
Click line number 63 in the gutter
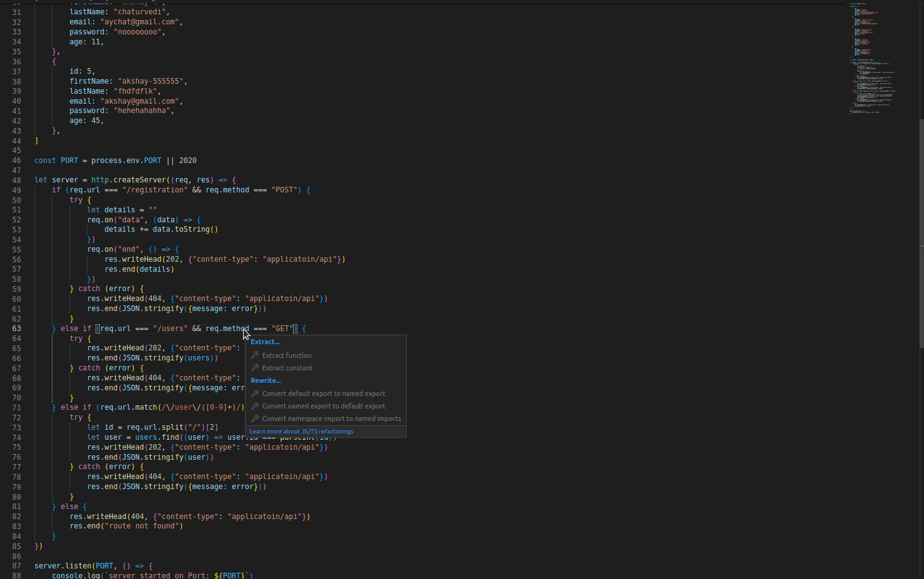tap(16, 328)
